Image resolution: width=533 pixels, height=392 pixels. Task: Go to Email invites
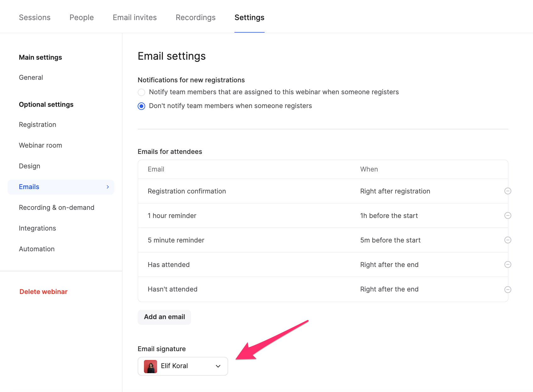[134, 17]
